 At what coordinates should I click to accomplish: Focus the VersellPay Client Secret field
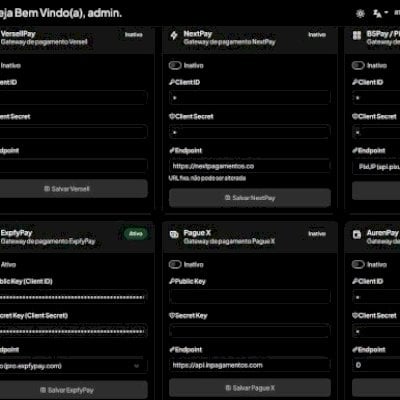(73, 132)
